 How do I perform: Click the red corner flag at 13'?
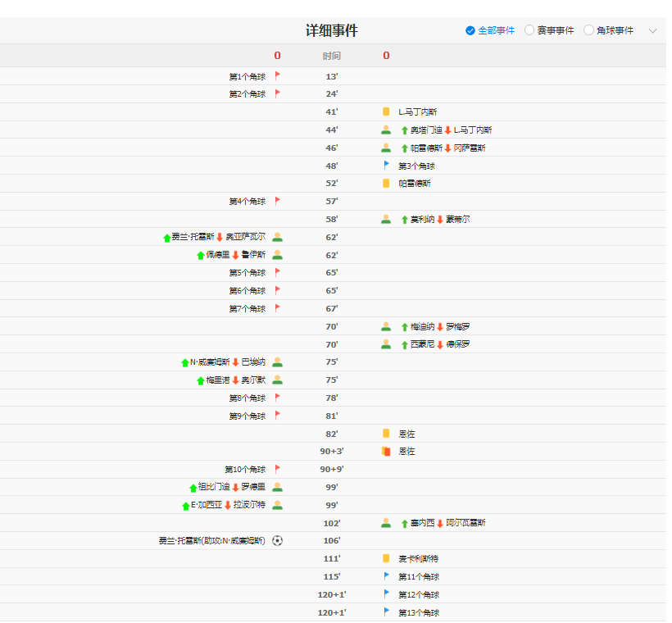coord(279,76)
